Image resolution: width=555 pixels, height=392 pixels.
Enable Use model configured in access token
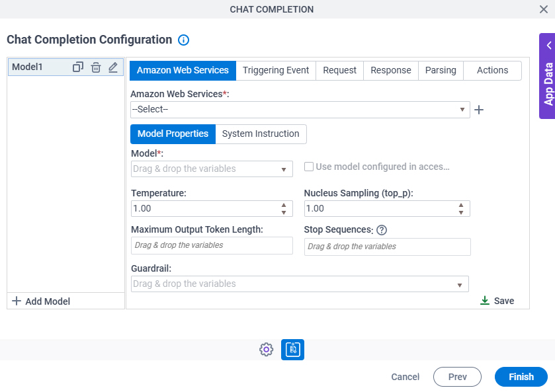click(x=309, y=167)
